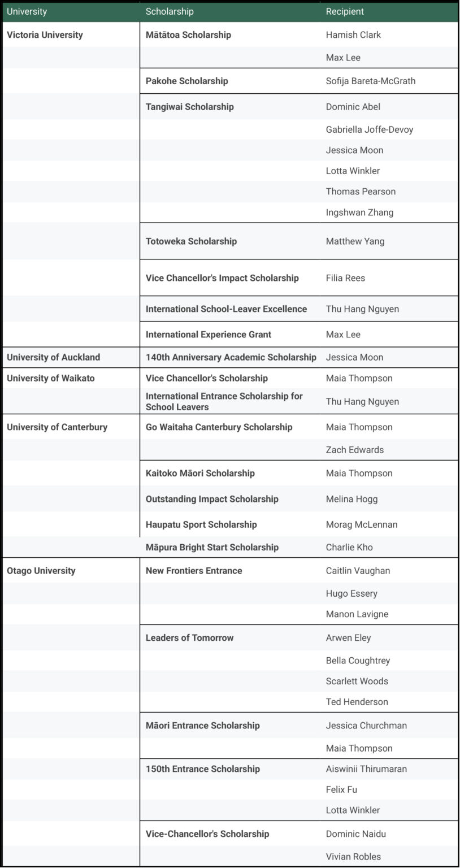Image resolution: width=460 pixels, height=868 pixels.
Task: Click the International Experience Grant cell
Action: click(208, 335)
